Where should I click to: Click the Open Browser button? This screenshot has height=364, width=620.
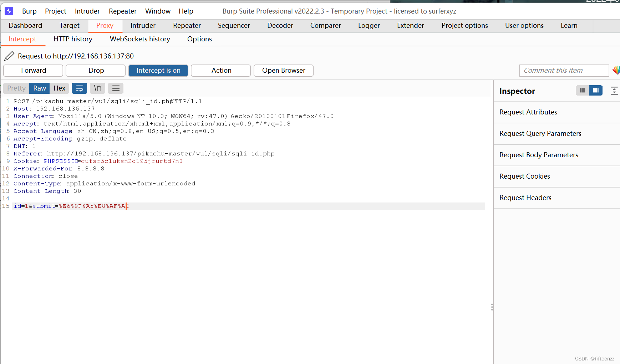point(284,71)
